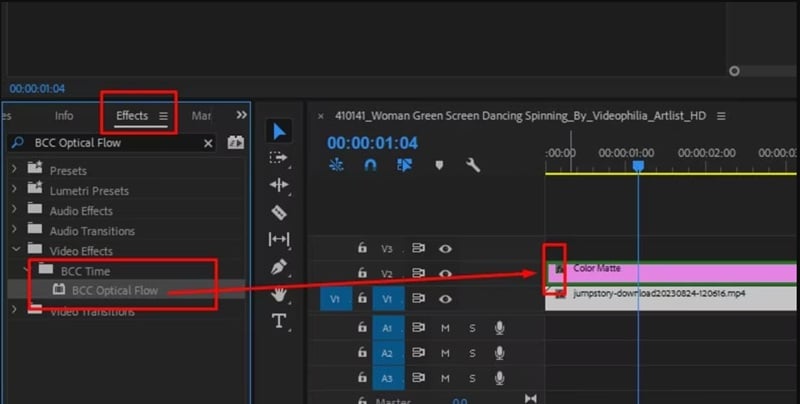The height and width of the screenshot is (404, 800).
Task: Select the Hand tool
Action: (x=279, y=294)
